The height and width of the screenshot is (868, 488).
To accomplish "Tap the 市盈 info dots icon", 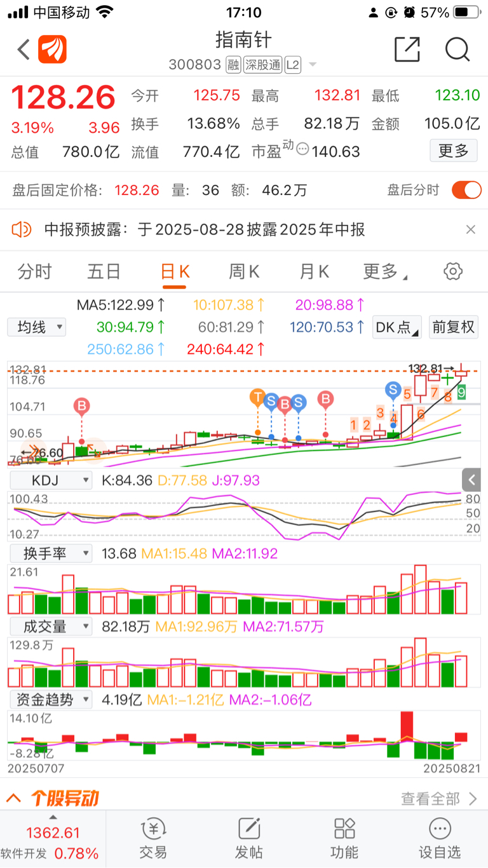I will click(x=303, y=150).
